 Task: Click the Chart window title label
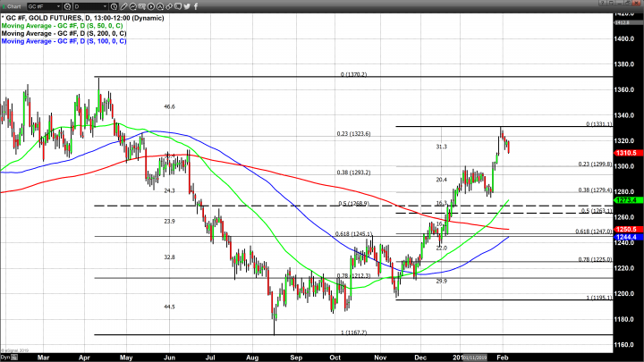coord(13,6)
